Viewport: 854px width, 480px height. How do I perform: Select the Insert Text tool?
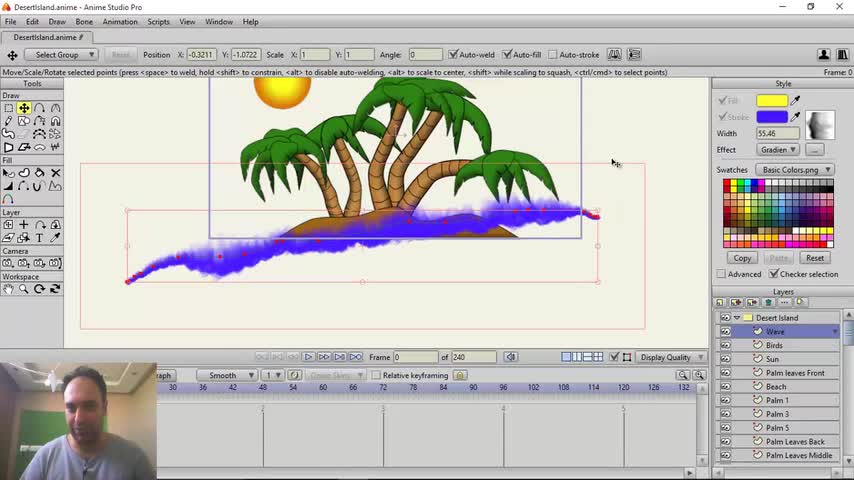(x=39, y=238)
